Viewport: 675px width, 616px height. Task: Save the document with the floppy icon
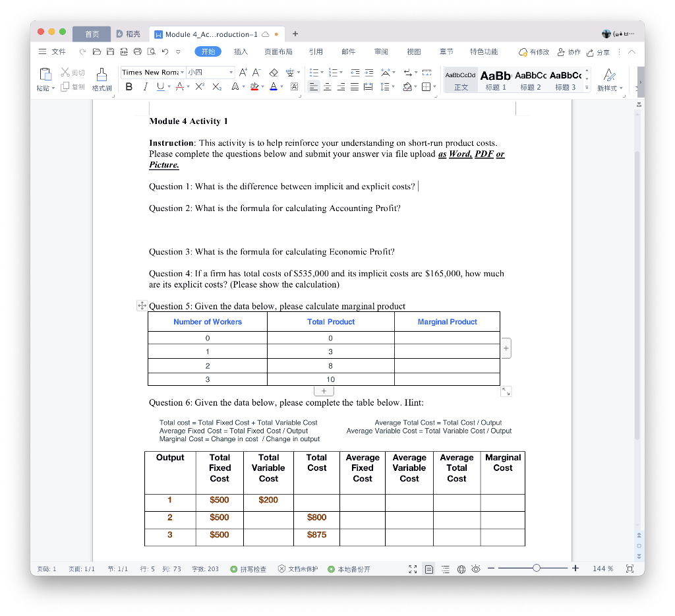click(x=111, y=51)
